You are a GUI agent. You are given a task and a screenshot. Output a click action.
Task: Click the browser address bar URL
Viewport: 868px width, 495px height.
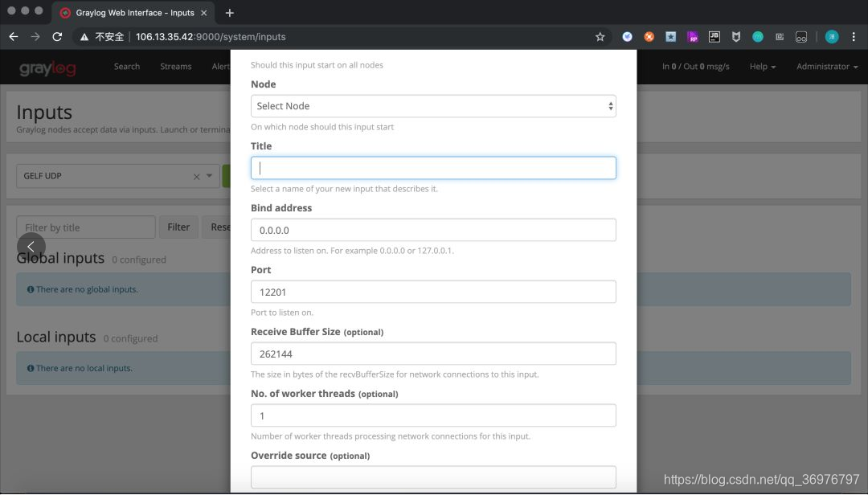pos(211,37)
